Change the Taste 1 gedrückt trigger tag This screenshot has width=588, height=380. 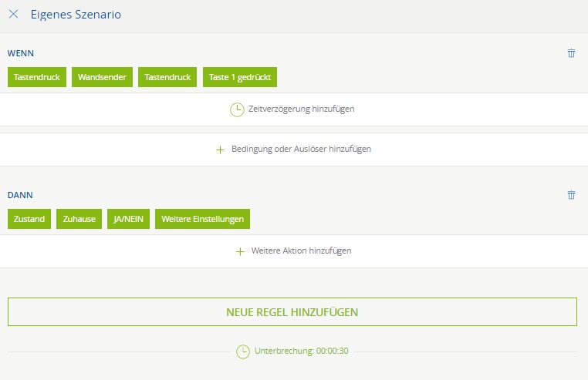[239, 77]
